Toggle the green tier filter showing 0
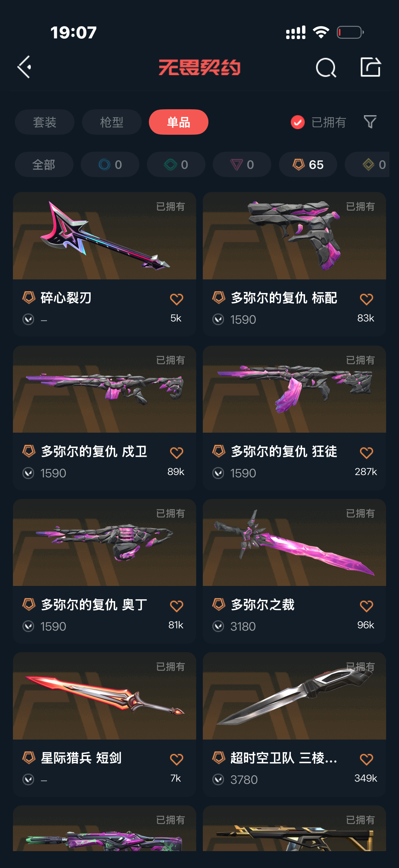Viewport: 399px width, 868px height. pyautogui.click(x=176, y=165)
